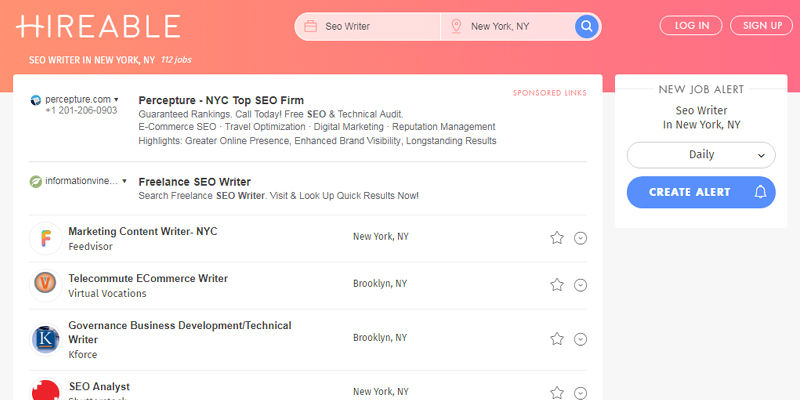This screenshot has height=400, width=800.
Task: Open the Daily alert frequency dropdown
Action: (x=701, y=155)
